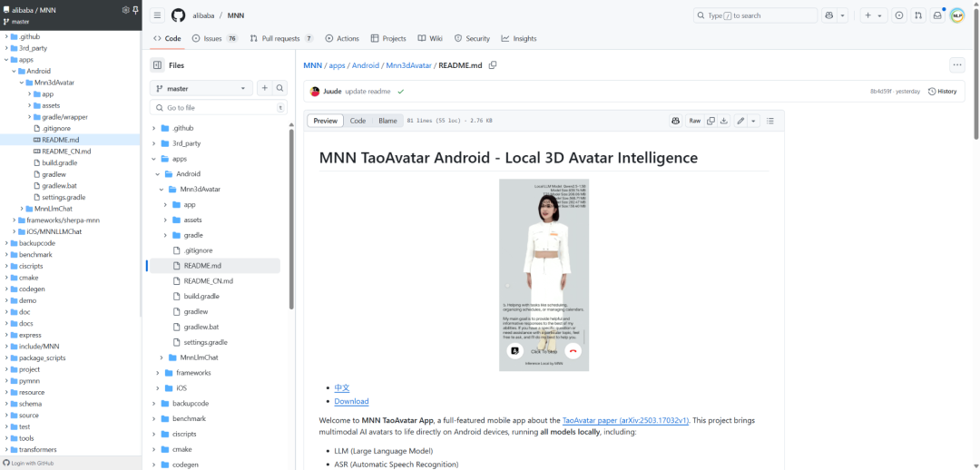Open dropdown arrow next to header Copilot icon

[x=842, y=15]
